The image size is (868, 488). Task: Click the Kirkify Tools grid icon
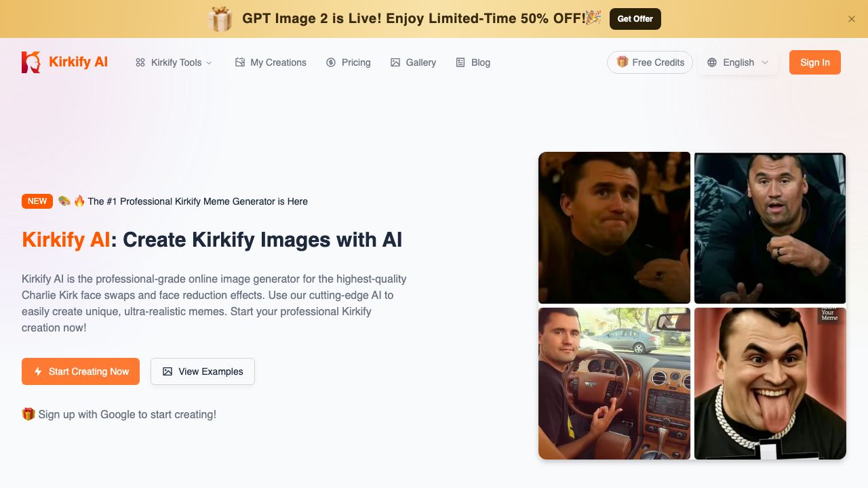tap(140, 62)
